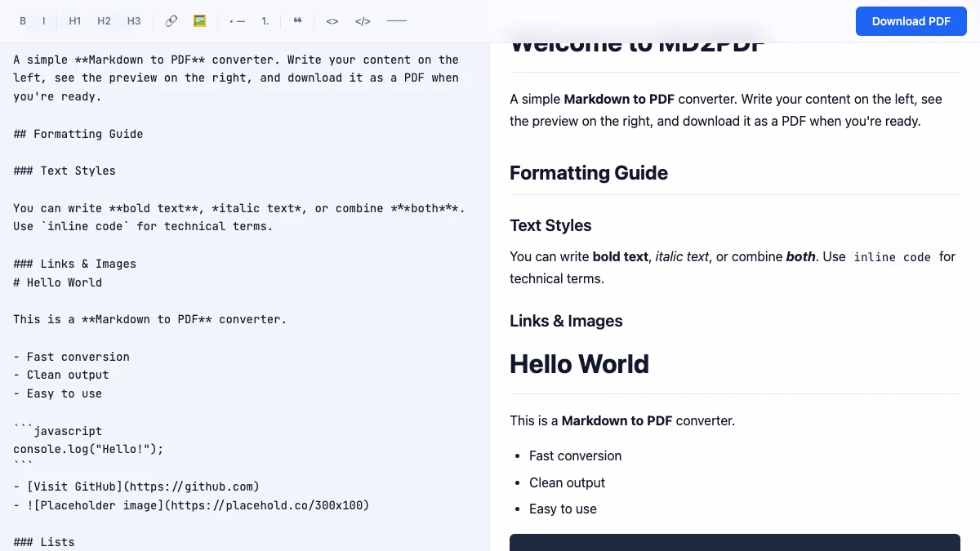Insert a blockquote using the quote icon
This screenshot has width=980, height=551.
tap(297, 20)
